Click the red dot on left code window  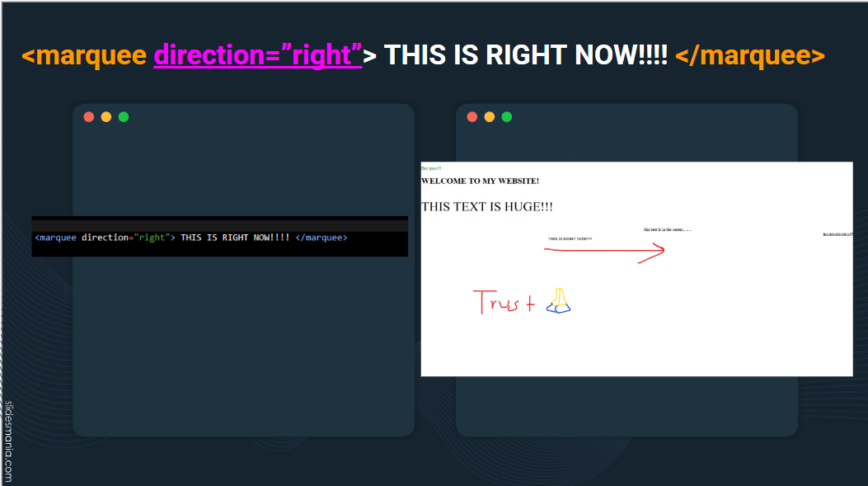[88, 117]
